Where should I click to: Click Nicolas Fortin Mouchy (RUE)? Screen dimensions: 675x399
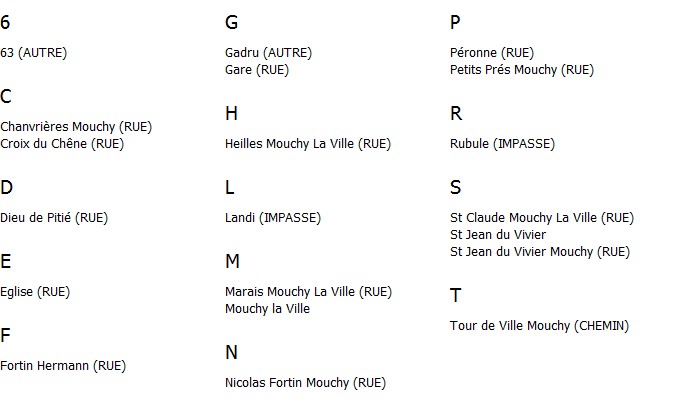306,383
